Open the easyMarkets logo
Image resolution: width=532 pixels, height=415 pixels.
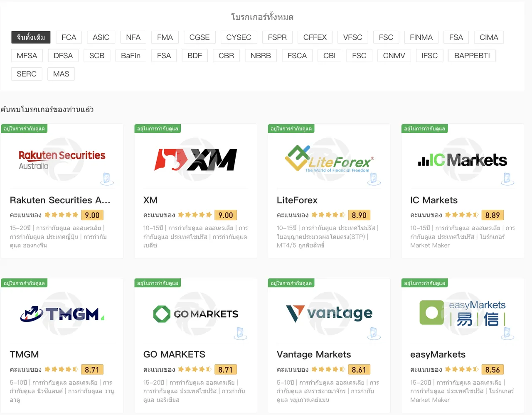(463, 312)
